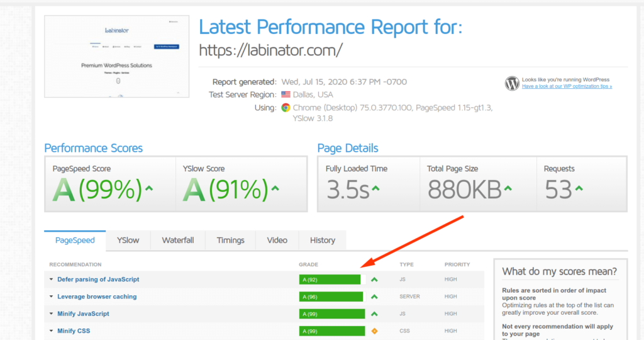
Task: Click the USA flag icon beside Dallas
Action: pos(286,94)
